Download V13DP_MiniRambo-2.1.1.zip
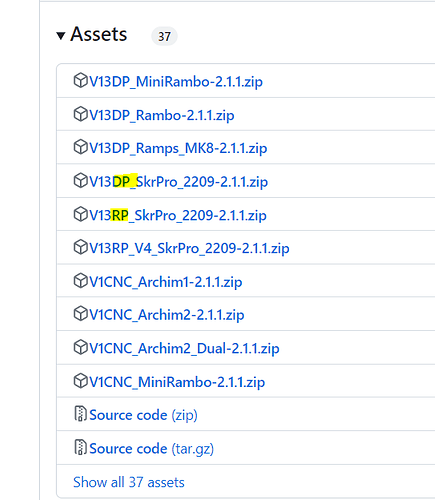The image size is (435, 500). (176, 82)
